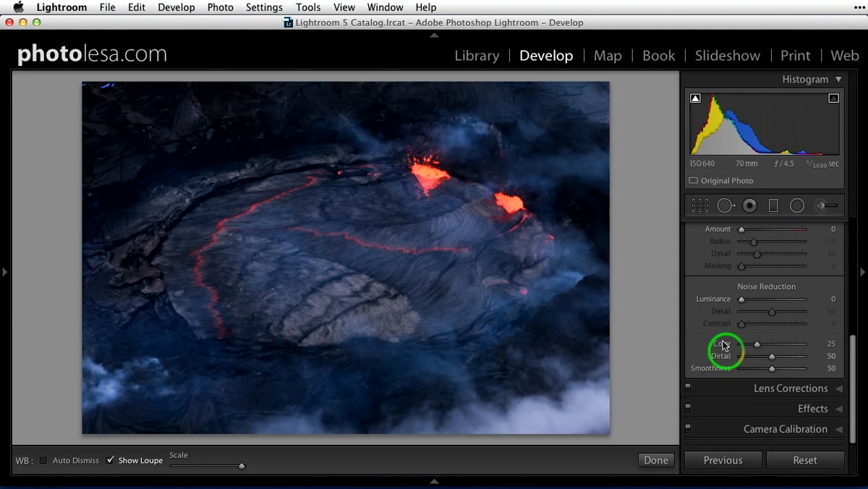Collapse the Histogram panel triangle
Image resolution: width=868 pixels, height=489 pixels.
(838, 80)
